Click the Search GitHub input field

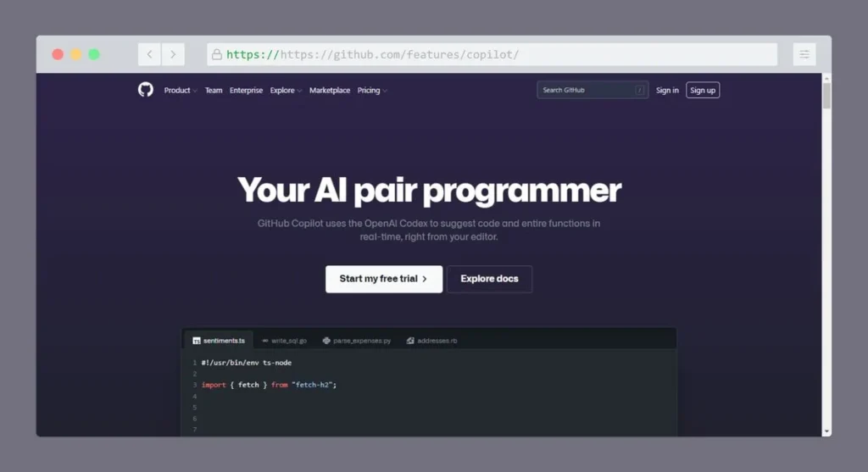585,90
